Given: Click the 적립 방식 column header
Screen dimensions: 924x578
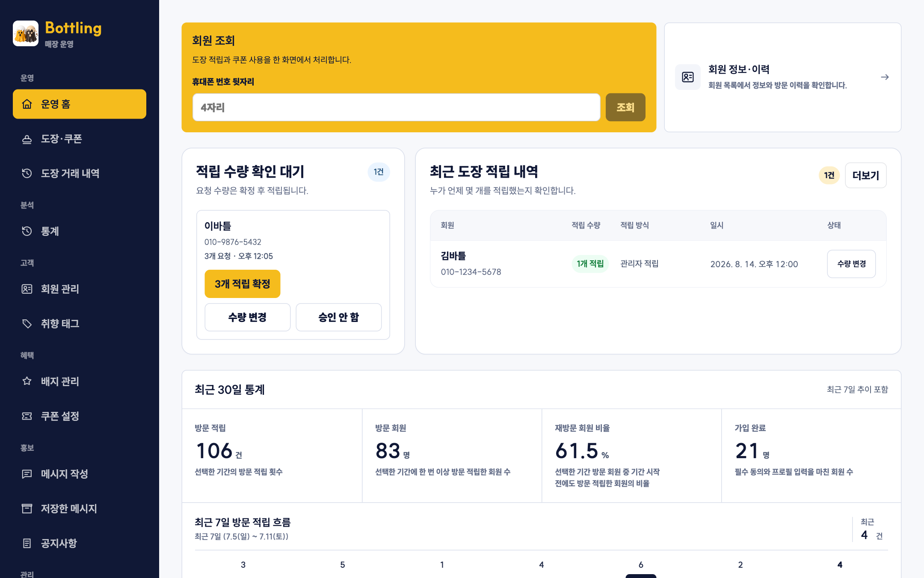Looking at the screenshot, I should pos(635,225).
